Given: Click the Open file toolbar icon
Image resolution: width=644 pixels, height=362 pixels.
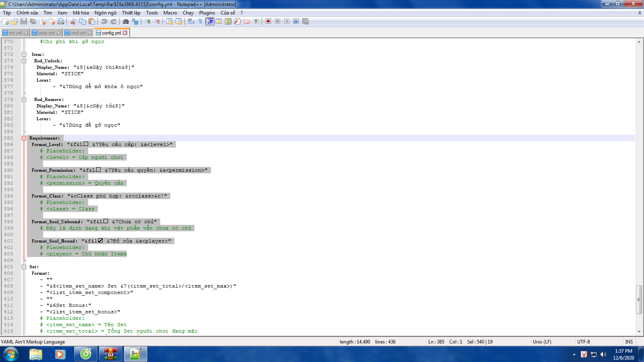Looking at the screenshot, I should [x=14, y=21].
